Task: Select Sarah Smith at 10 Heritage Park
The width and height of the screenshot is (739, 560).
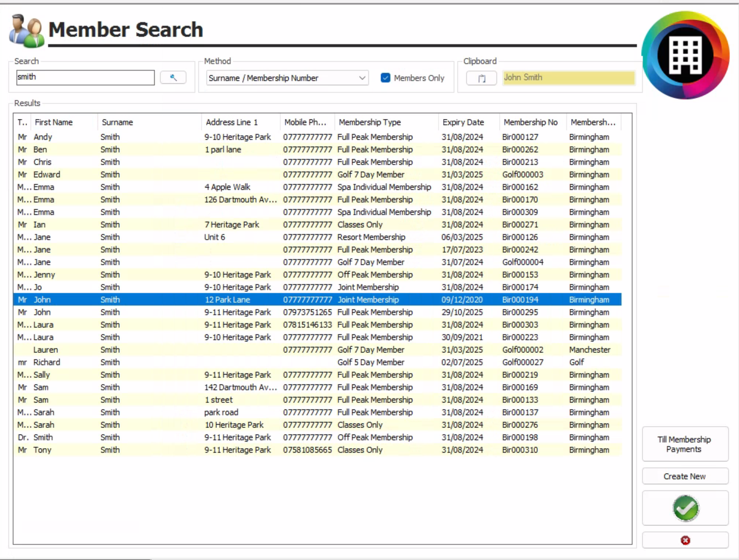Action: [317, 425]
